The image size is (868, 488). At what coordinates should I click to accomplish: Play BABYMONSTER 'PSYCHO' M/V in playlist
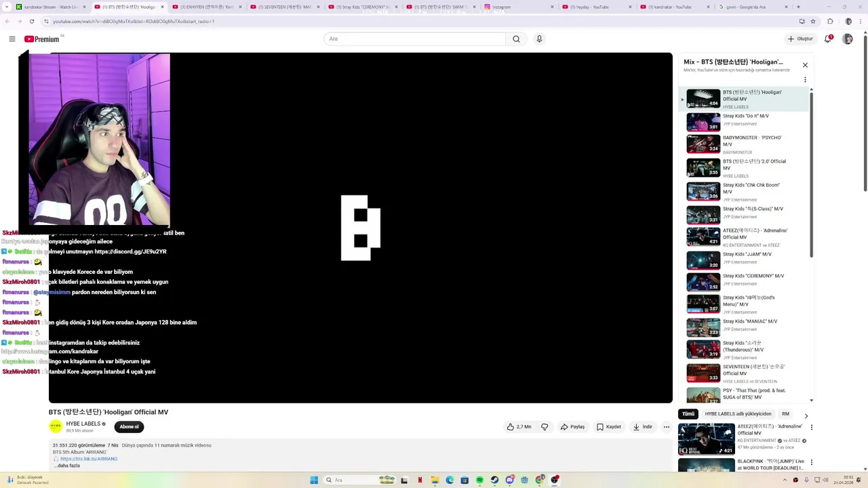pyautogui.click(x=745, y=144)
